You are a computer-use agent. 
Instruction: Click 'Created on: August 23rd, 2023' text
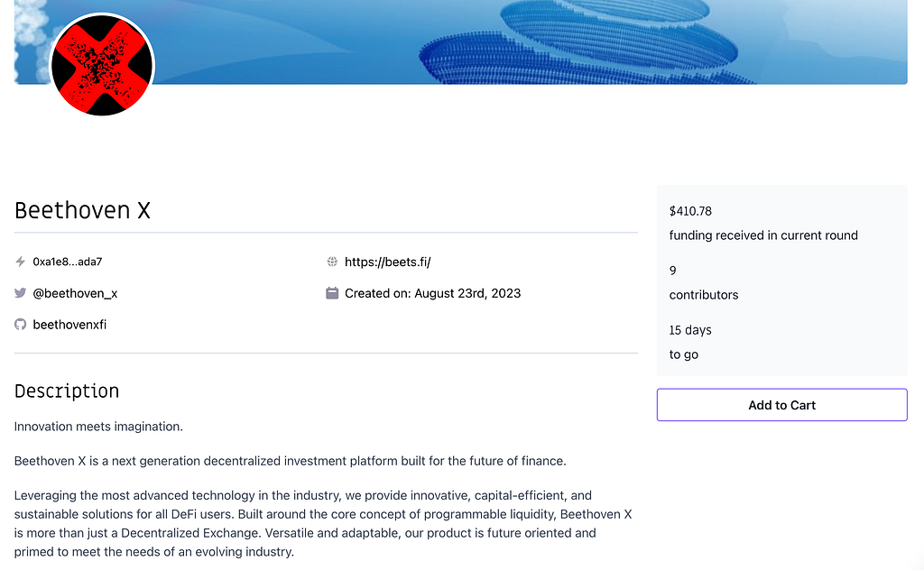[x=432, y=293]
